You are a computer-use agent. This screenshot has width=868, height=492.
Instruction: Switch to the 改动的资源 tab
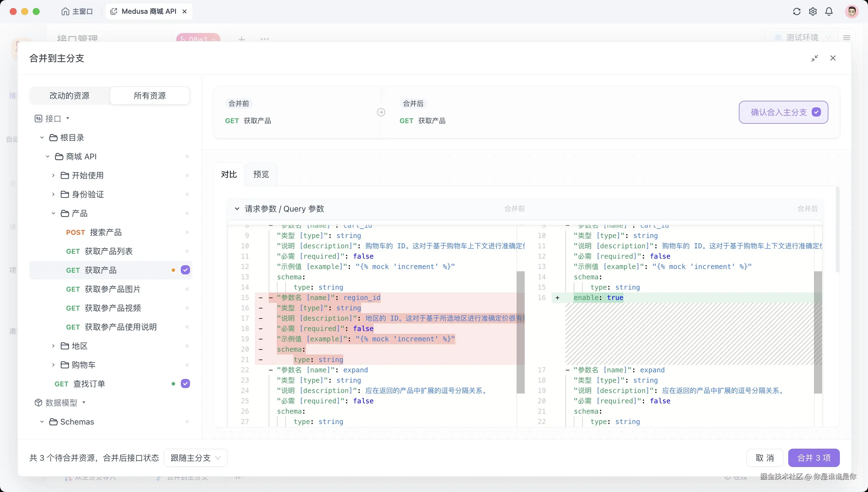click(69, 95)
